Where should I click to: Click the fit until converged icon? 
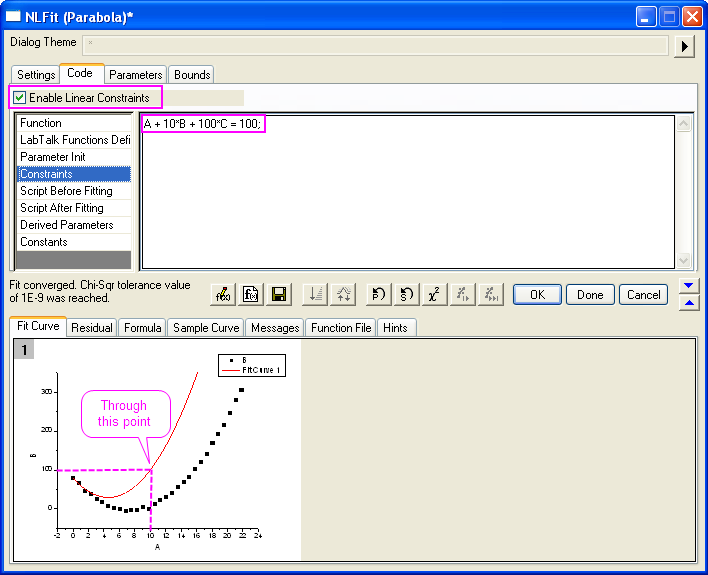tap(490, 294)
